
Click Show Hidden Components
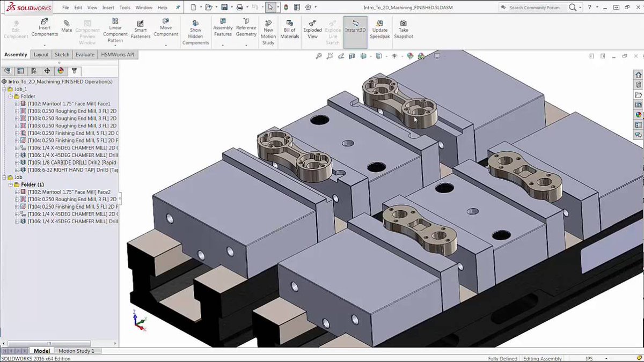195,33
